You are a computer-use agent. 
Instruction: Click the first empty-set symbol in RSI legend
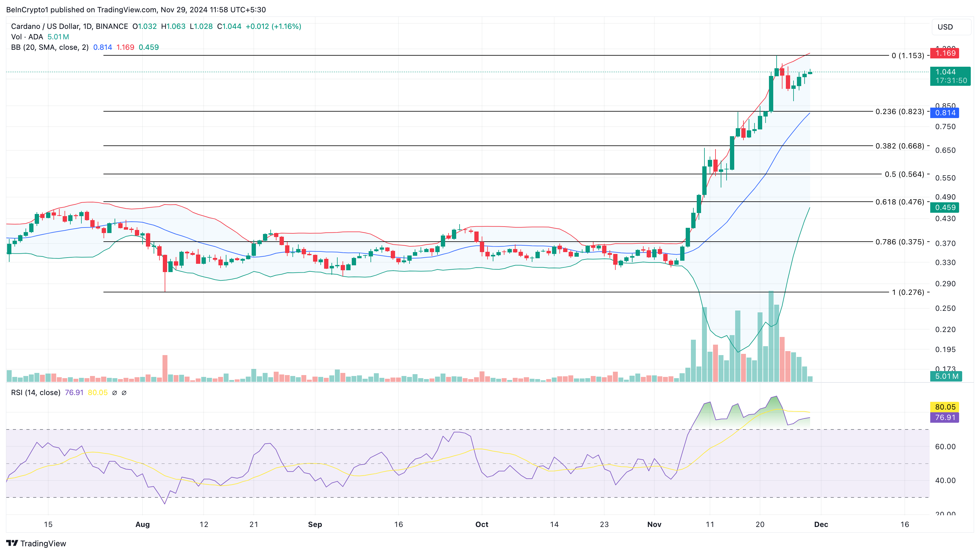pyautogui.click(x=115, y=393)
